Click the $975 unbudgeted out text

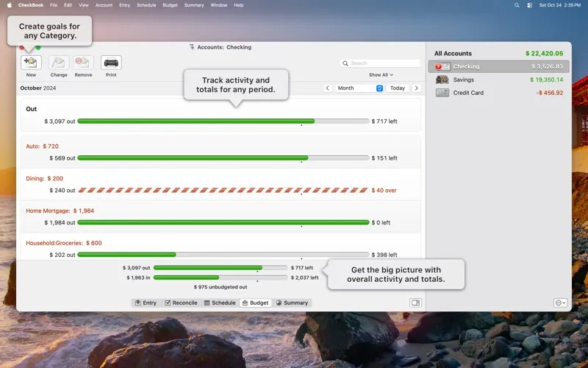220,287
